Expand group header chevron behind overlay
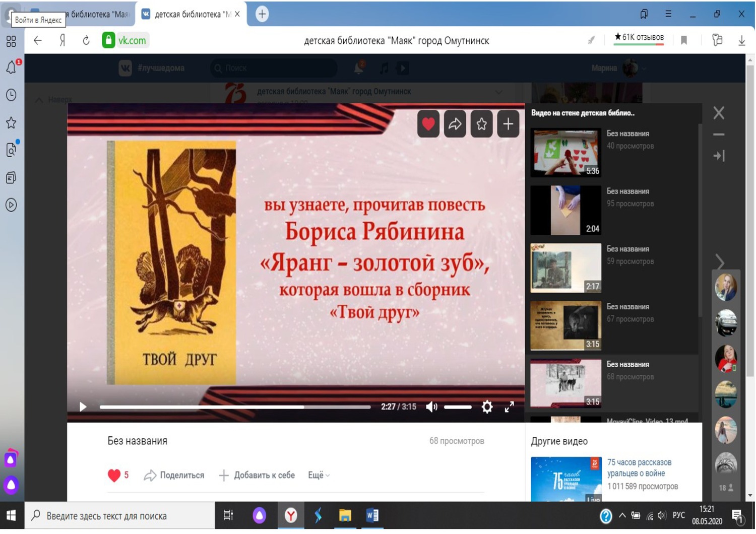756x534 pixels. pyautogui.click(x=498, y=92)
